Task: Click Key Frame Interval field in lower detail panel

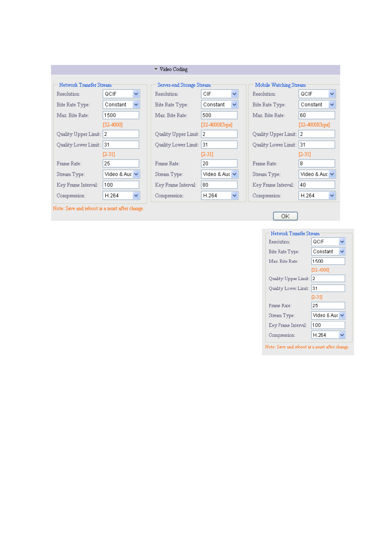Action: [328, 325]
